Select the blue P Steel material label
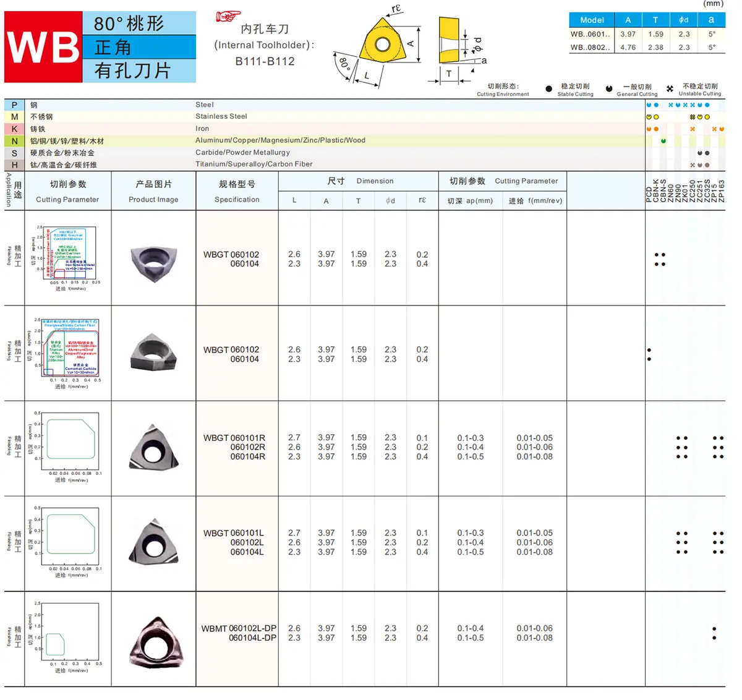Image resolution: width=742 pixels, height=700 pixels. click(x=14, y=105)
